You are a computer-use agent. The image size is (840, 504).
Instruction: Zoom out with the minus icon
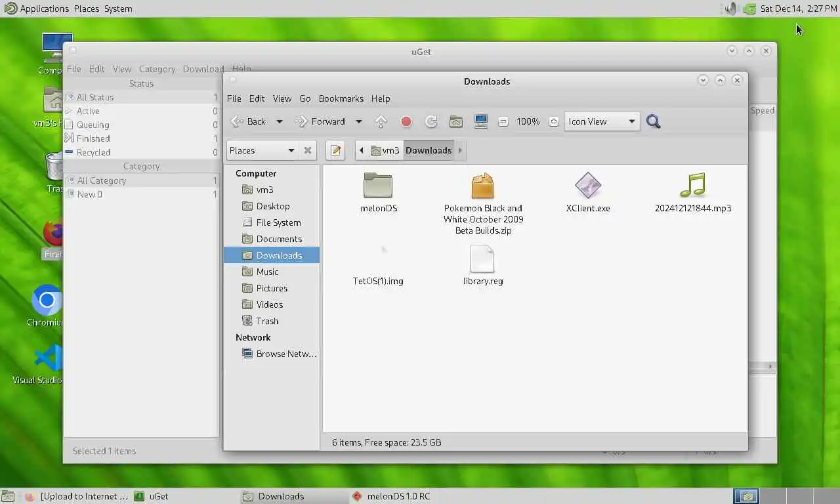coord(503,121)
